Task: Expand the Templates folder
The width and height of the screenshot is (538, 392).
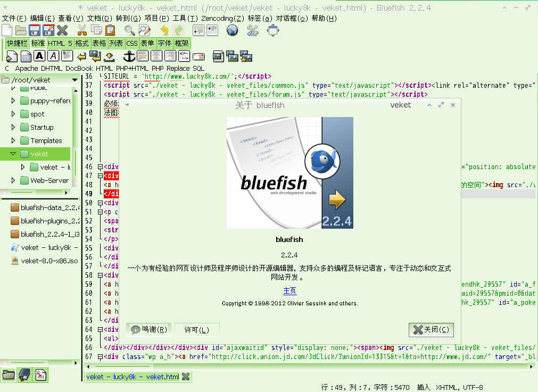Action: pyautogui.click(x=13, y=140)
